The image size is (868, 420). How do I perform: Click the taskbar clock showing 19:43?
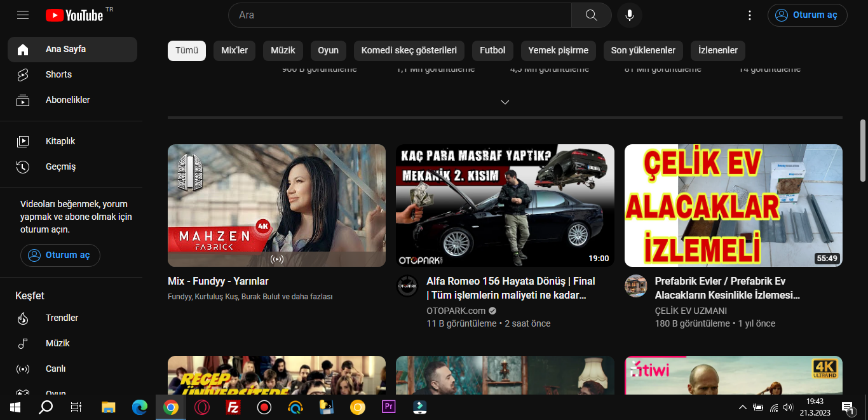pos(815,407)
